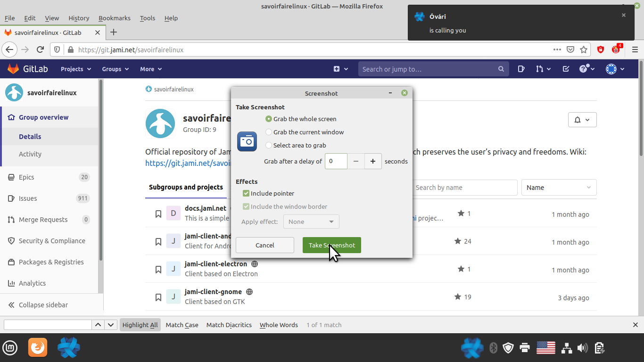Viewport: 644px width, 362px height.
Task: Click Take Screenshot button
Action: [332, 245]
